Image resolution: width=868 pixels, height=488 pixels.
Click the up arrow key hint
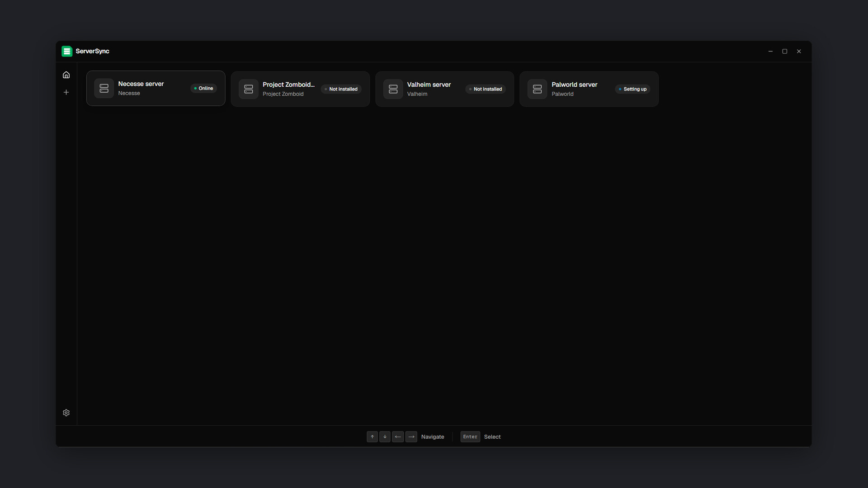point(372,437)
